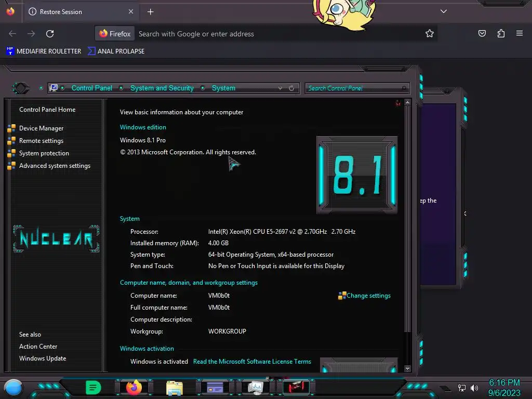Click the shield icon beside System protection
Screen dimensions: 532x399
click(11, 153)
